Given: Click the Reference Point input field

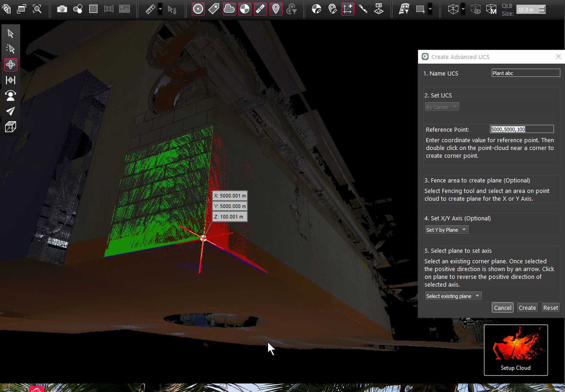Looking at the screenshot, I should (521, 129).
